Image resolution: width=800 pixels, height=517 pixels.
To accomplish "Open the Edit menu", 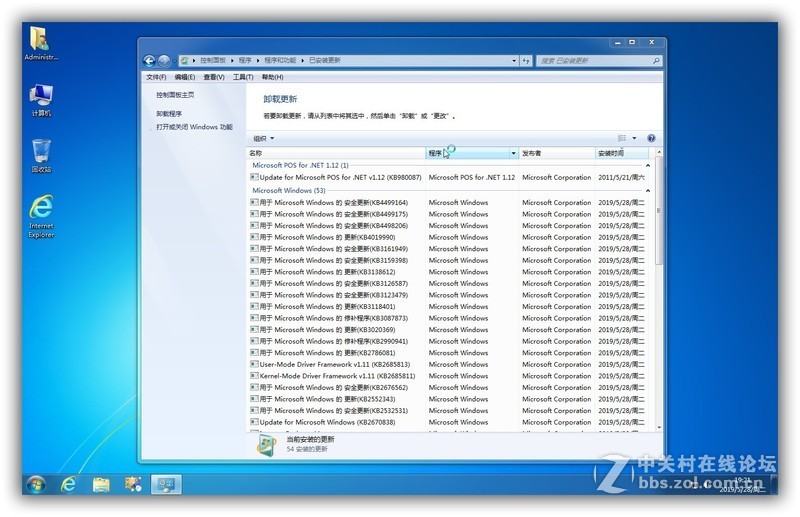I will (x=185, y=77).
